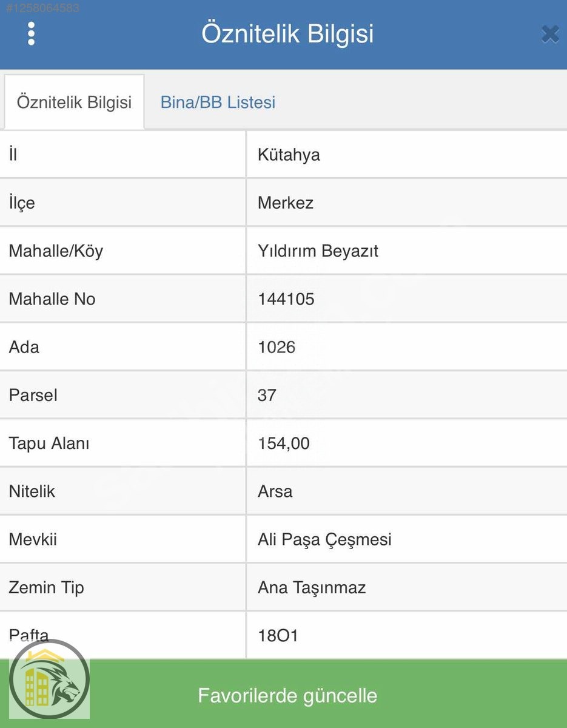The image size is (567, 728).
Task: Click the Nitelik value Arsa
Action: tap(275, 491)
